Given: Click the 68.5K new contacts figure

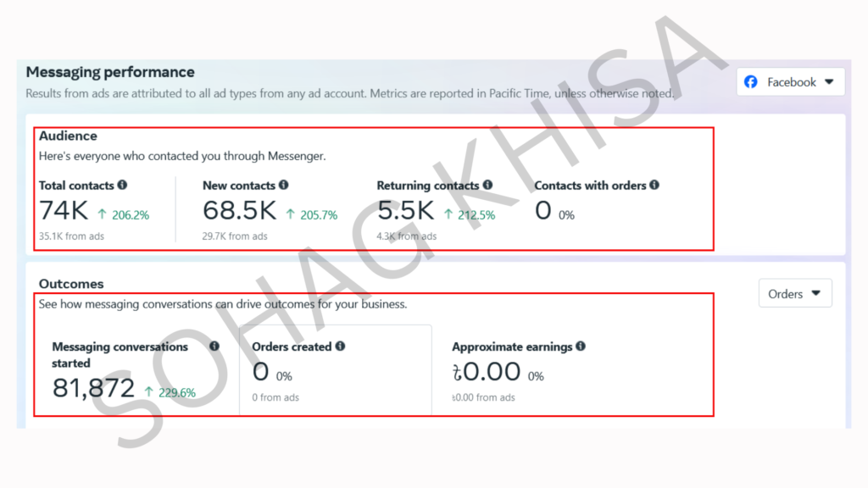Looking at the screenshot, I should coord(239,211).
